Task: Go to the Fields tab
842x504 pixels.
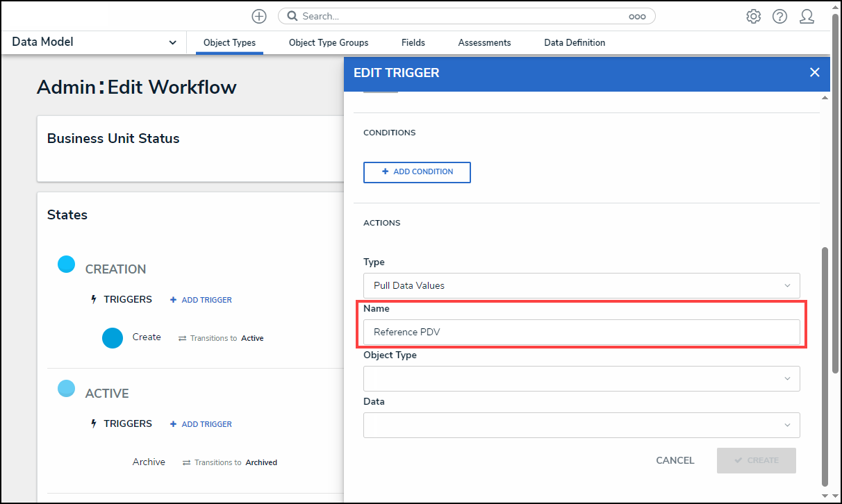Action: tap(413, 43)
